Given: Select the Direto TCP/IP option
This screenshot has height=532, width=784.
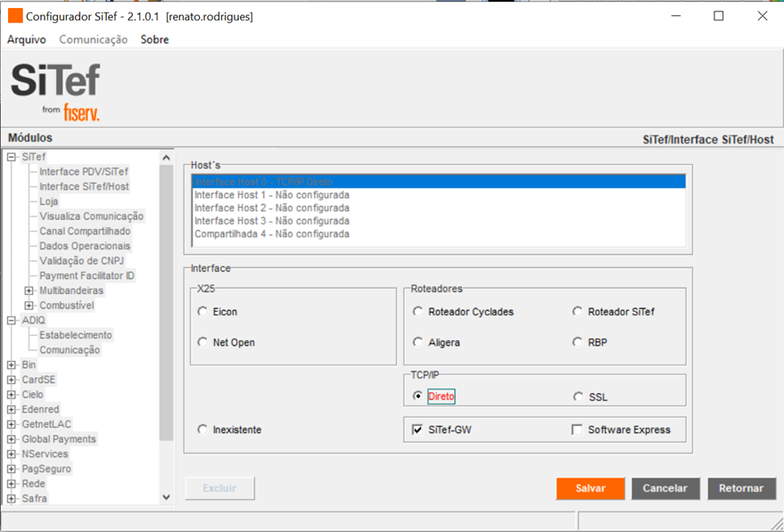Looking at the screenshot, I should tap(418, 397).
